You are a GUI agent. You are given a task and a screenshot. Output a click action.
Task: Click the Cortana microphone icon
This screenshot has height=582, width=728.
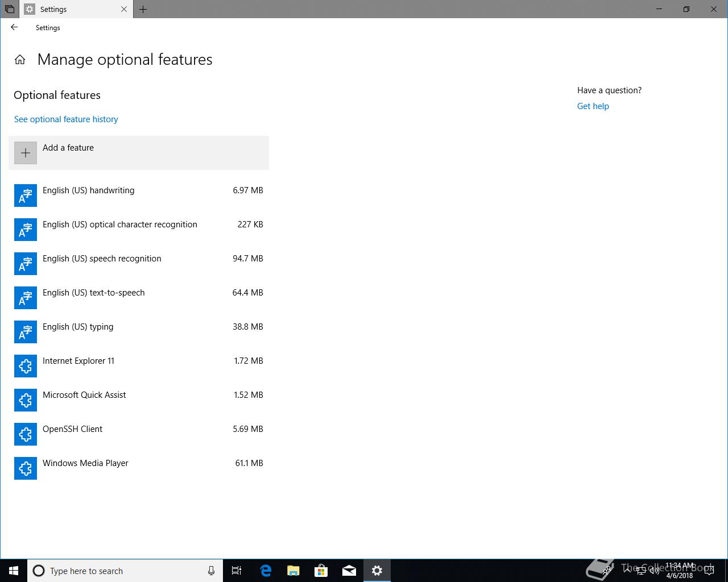point(211,571)
